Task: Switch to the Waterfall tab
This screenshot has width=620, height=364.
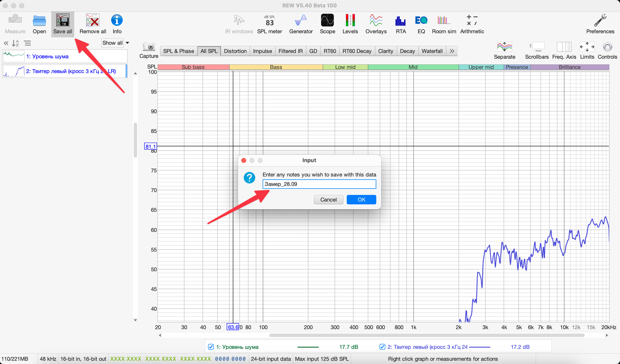Action: click(x=432, y=51)
